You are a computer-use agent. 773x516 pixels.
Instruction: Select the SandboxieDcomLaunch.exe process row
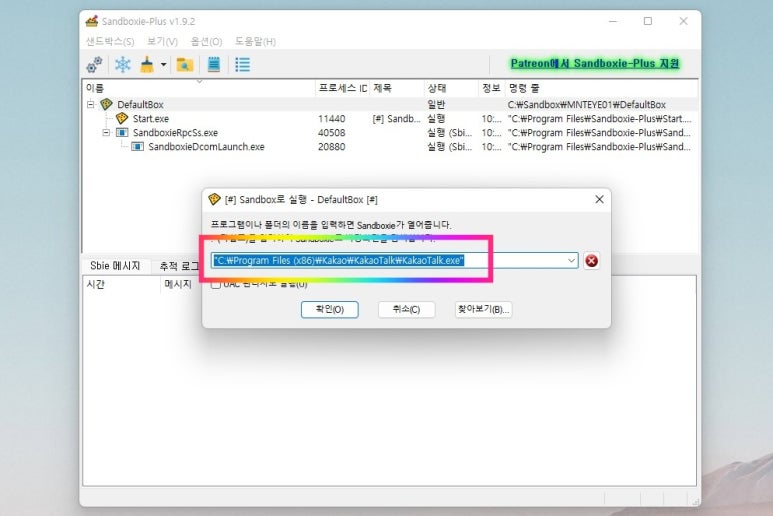click(390, 147)
